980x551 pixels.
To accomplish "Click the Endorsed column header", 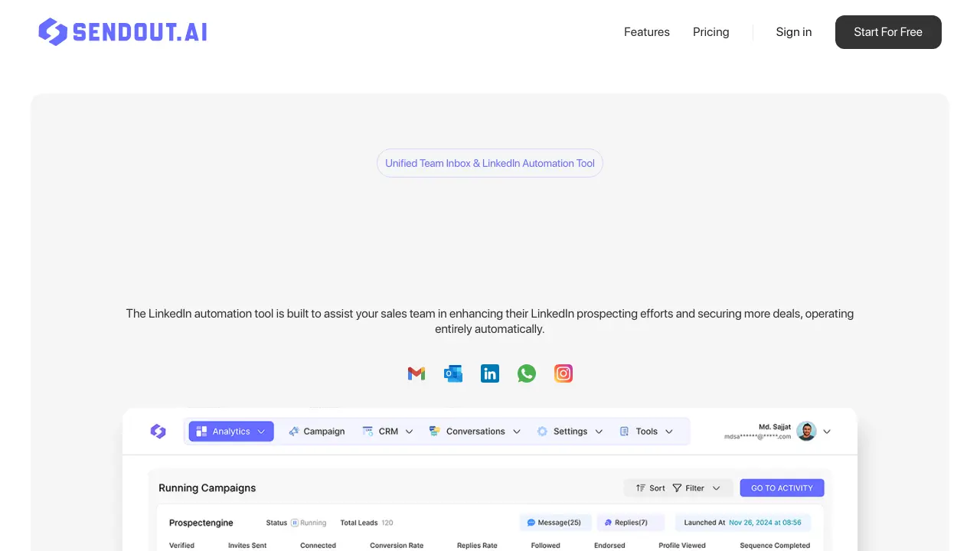I will (x=609, y=546).
